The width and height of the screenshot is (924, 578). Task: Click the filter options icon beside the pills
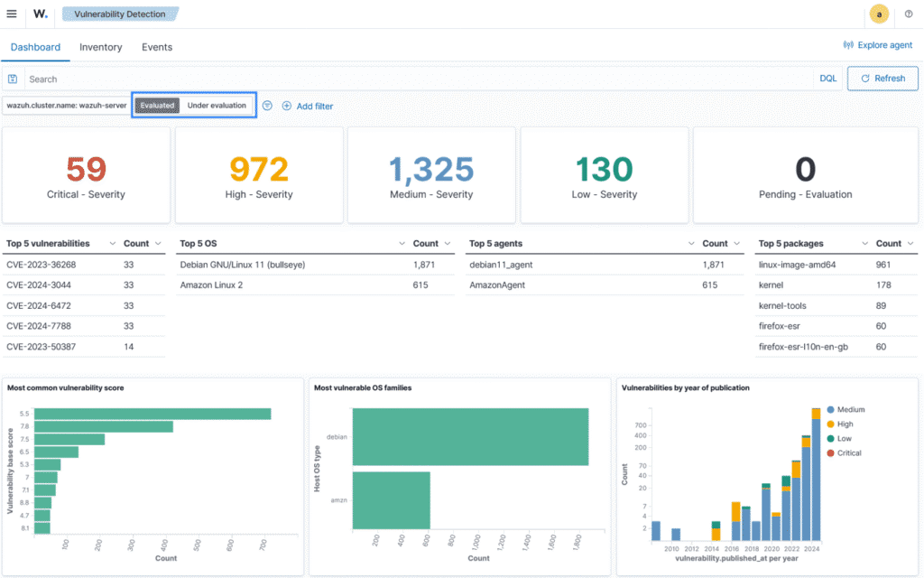point(267,106)
